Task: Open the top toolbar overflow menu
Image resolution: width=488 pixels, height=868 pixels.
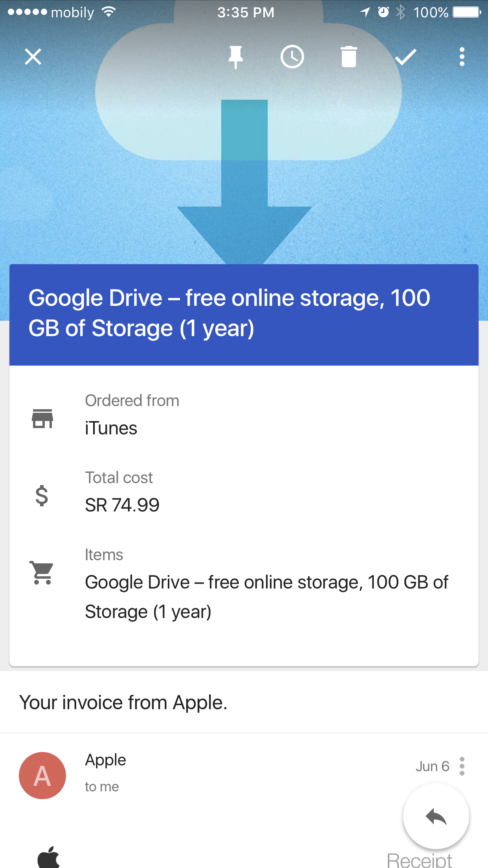Action: 462,57
